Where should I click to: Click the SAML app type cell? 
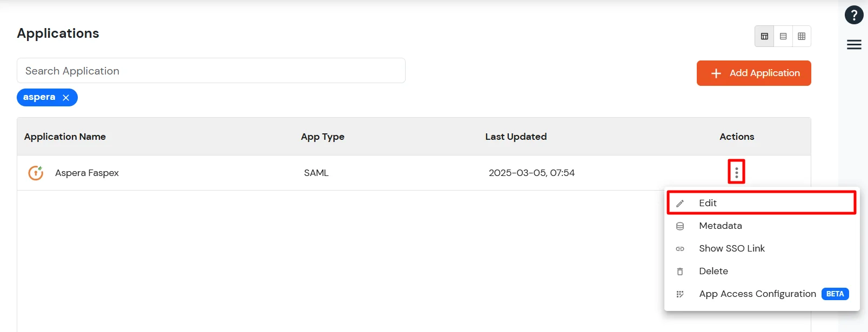[x=316, y=173]
